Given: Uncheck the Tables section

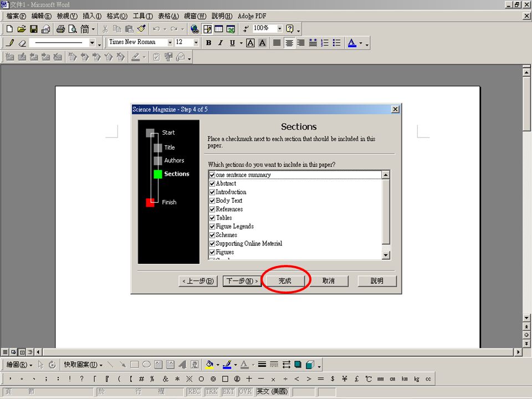Looking at the screenshot, I should pyautogui.click(x=212, y=218).
